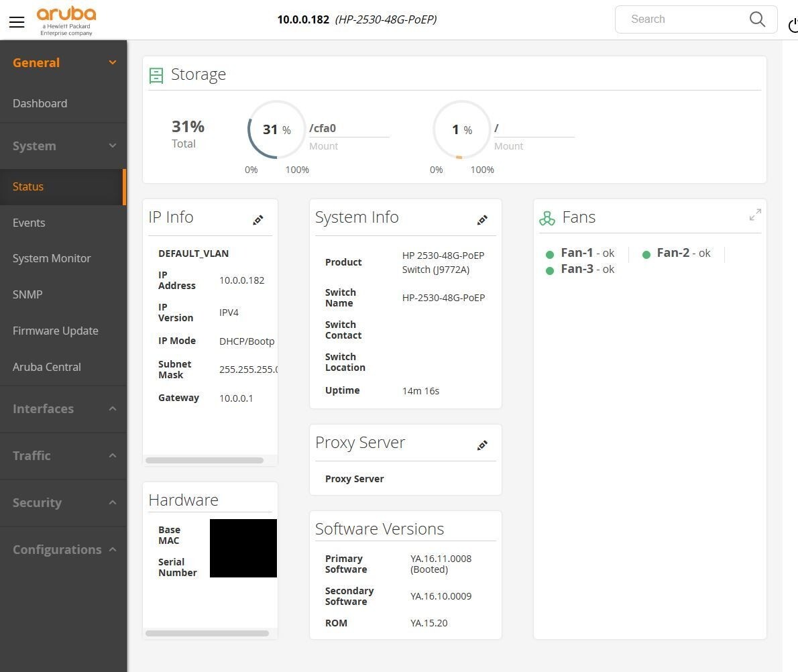Click the /cfa0 storage usage gauge
Viewport: 798px width, 672px height.
pos(276,130)
